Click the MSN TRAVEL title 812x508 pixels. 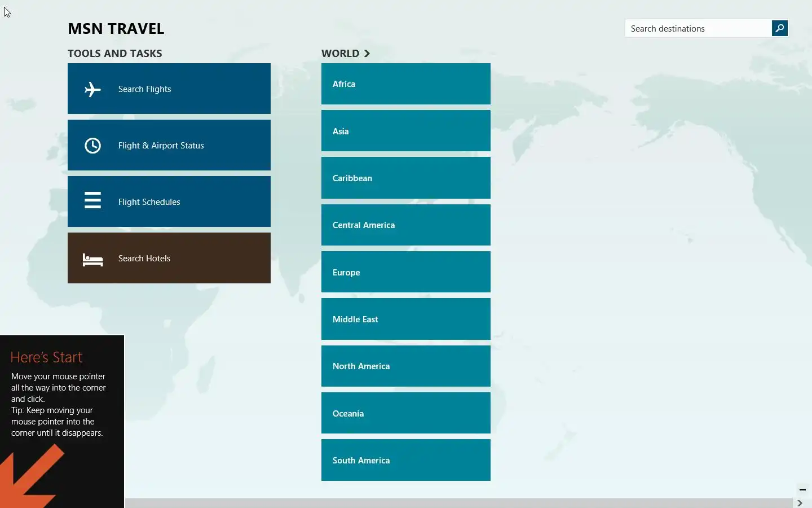116,29
